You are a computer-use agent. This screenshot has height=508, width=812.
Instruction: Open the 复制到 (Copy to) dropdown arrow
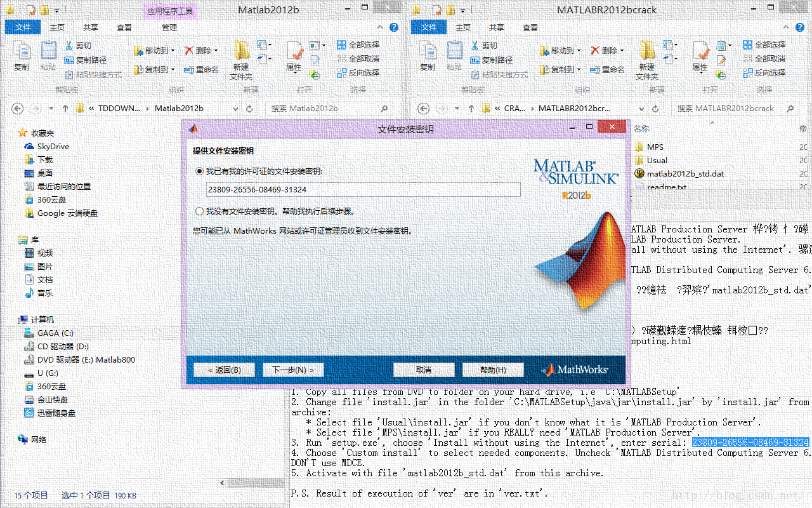coord(172,70)
